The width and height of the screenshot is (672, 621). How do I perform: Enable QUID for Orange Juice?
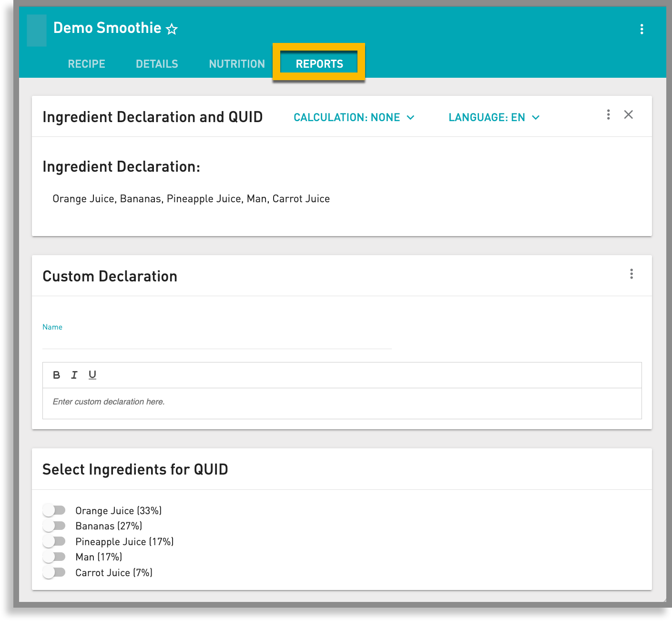(54, 510)
